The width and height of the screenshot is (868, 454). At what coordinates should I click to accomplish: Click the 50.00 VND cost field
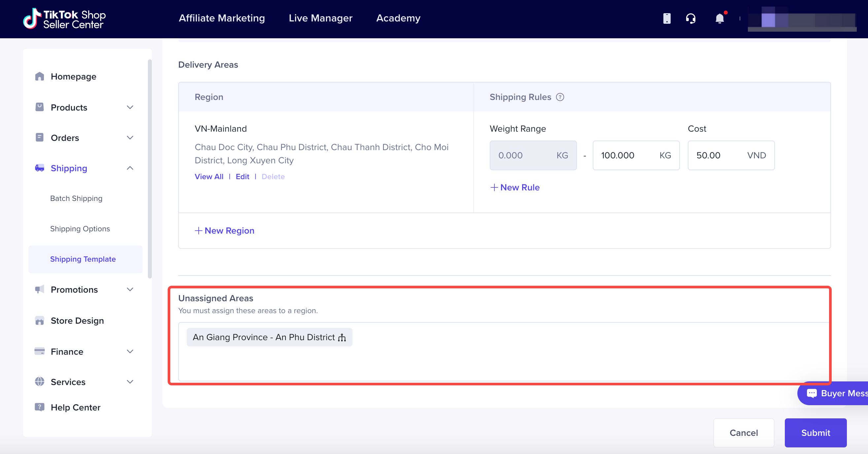point(731,155)
